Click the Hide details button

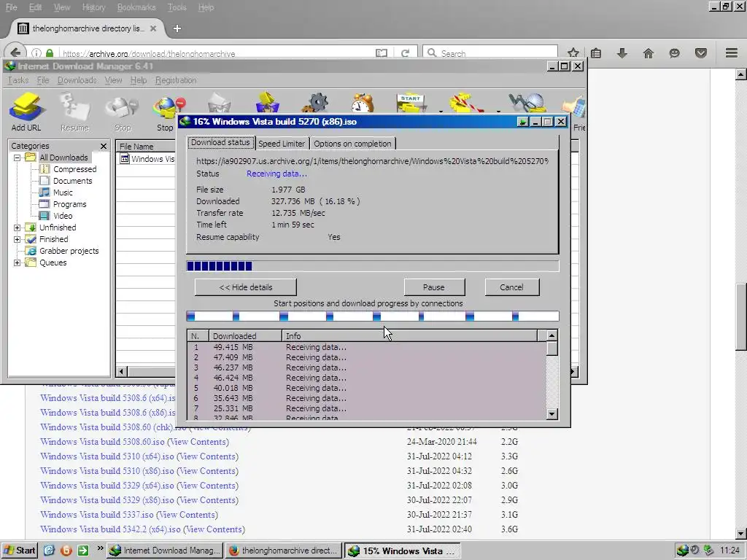click(246, 287)
